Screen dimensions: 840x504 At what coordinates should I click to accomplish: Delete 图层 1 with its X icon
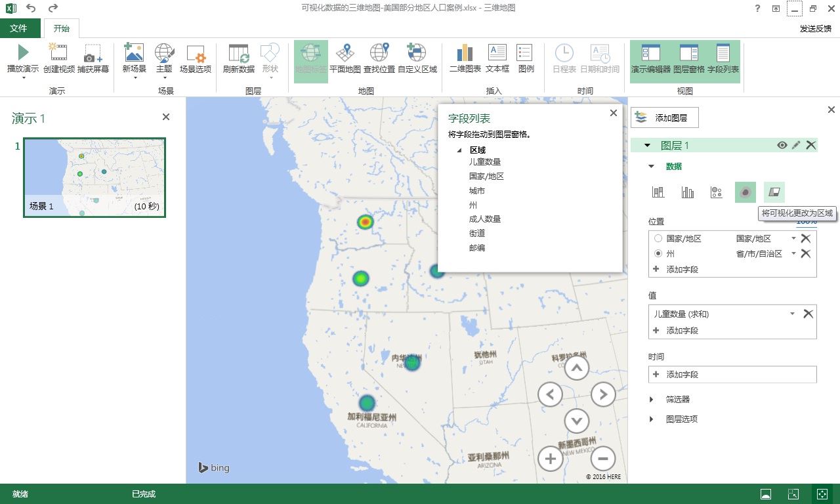[811, 145]
